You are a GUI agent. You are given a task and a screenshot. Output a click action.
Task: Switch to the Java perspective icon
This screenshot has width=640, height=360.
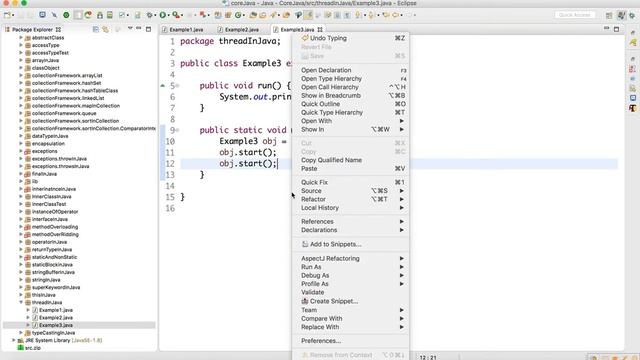click(621, 15)
